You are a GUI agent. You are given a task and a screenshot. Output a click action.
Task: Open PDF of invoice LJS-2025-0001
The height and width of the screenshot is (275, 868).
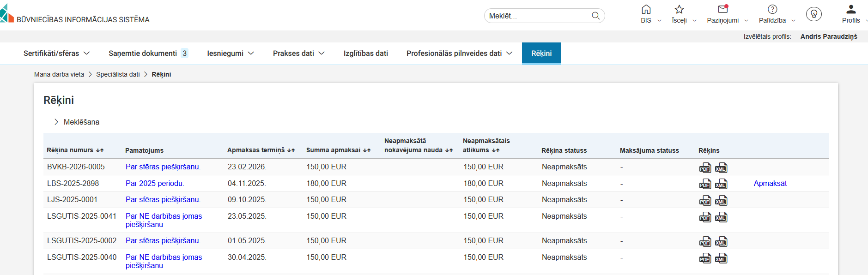pos(705,201)
